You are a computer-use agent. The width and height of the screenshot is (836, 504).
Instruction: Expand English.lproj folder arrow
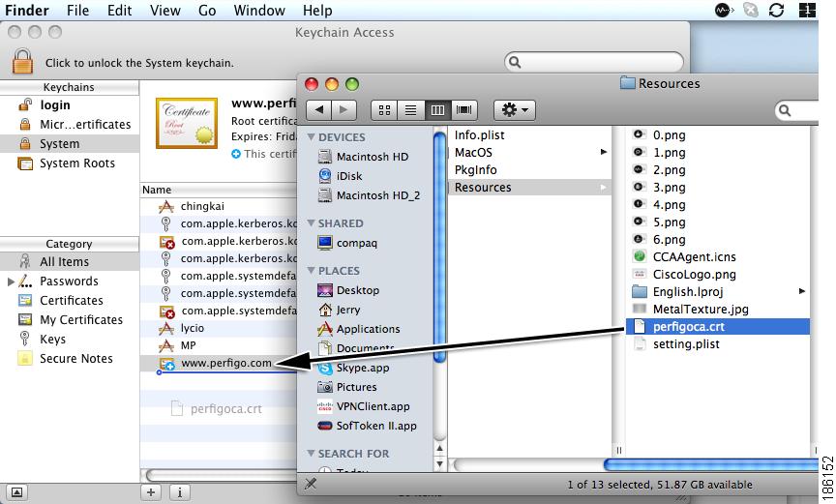coord(802,291)
